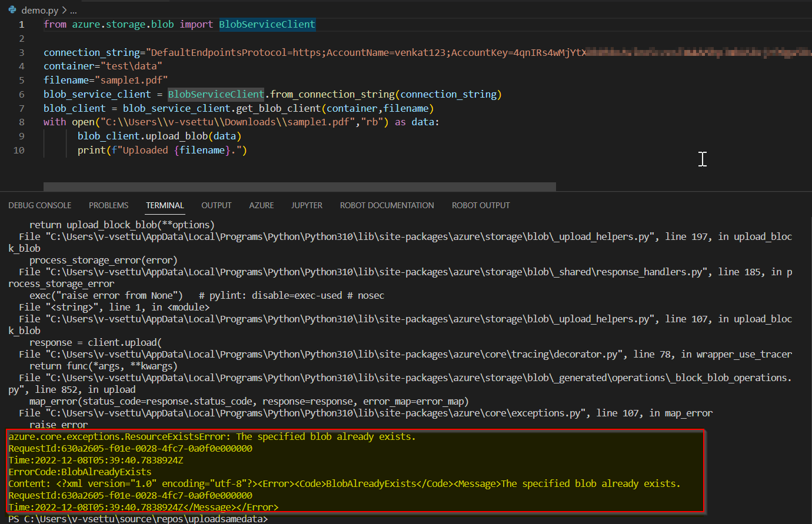Click the Python file icon beside demo.py
The height and width of the screenshot is (524, 812).
pos(12,10)
